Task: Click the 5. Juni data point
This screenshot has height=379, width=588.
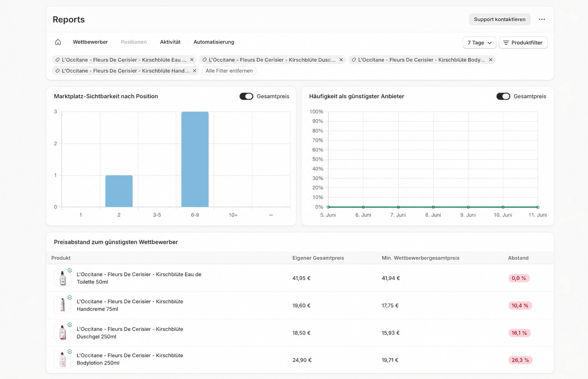Action: [328, 207]
